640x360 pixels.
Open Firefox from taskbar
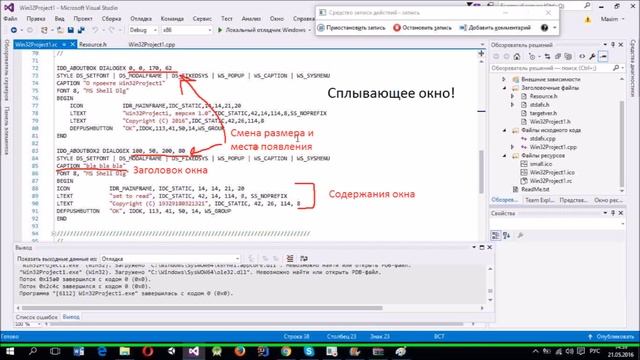[240, 351]
